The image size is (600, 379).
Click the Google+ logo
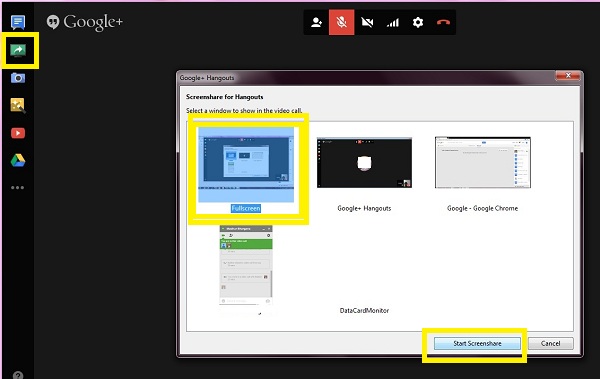click(85, 22)
